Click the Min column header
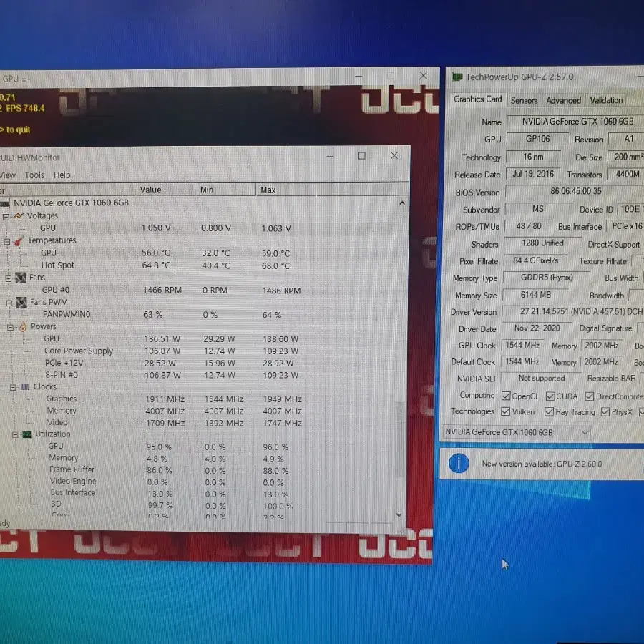Screen dimensions: 644x644 pos(225,190)
